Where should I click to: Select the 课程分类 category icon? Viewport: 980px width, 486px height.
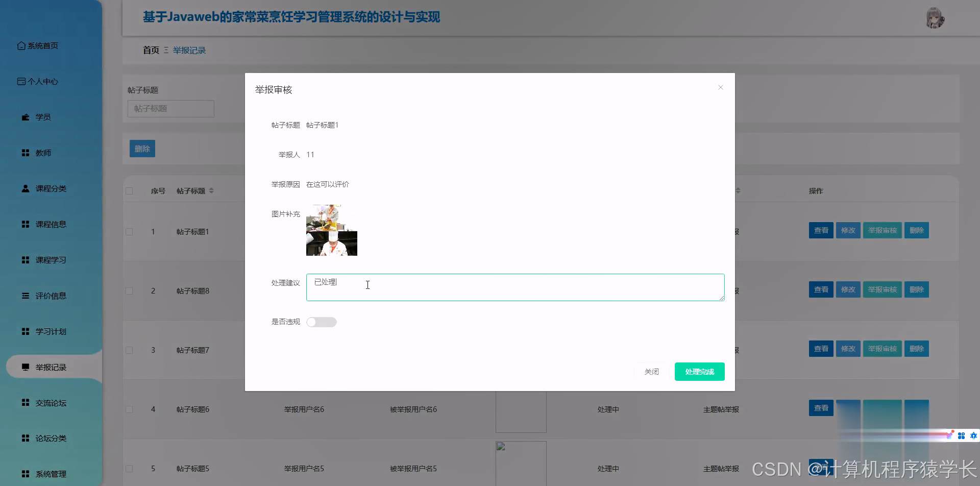tap(25, 188)
